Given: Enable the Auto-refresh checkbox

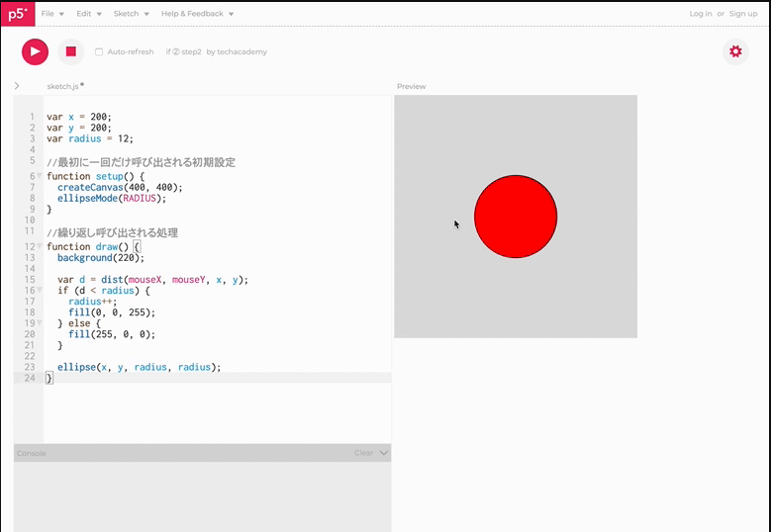Looking at the screenshot, I should click(99, 52).
